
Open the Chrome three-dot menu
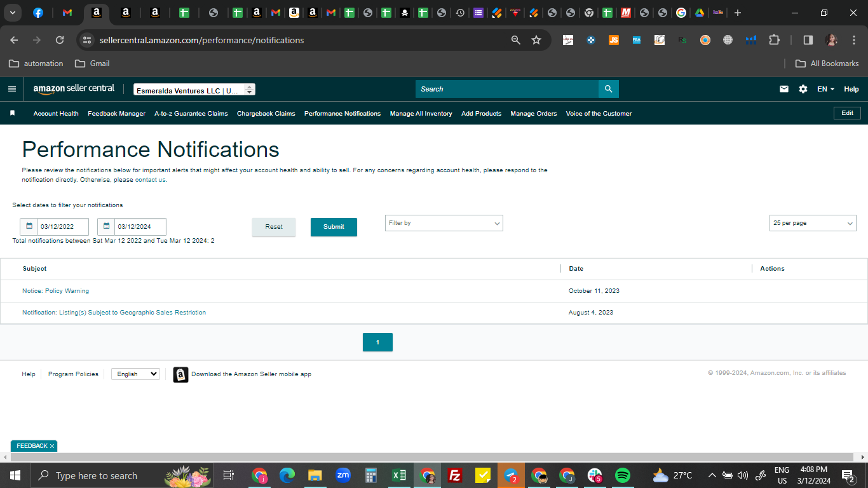pyautogui.click(x=854, y=40)
